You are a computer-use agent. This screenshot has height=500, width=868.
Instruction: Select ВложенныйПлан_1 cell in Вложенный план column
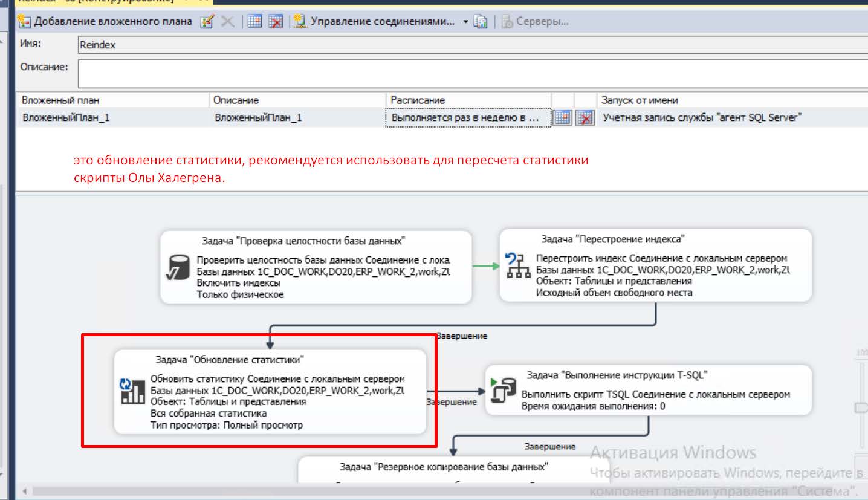point(113,118)
